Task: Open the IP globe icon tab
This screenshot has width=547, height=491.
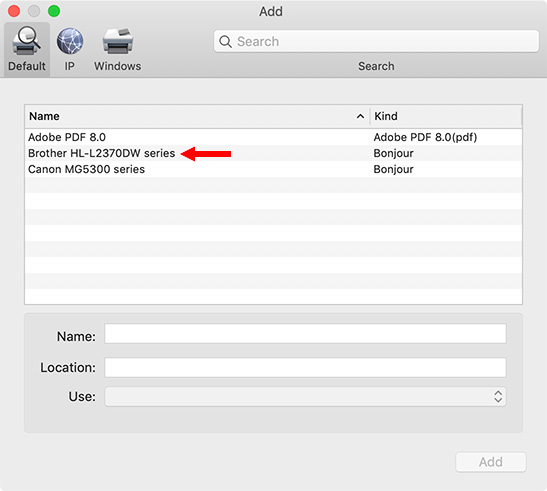Action: (70, 41)
